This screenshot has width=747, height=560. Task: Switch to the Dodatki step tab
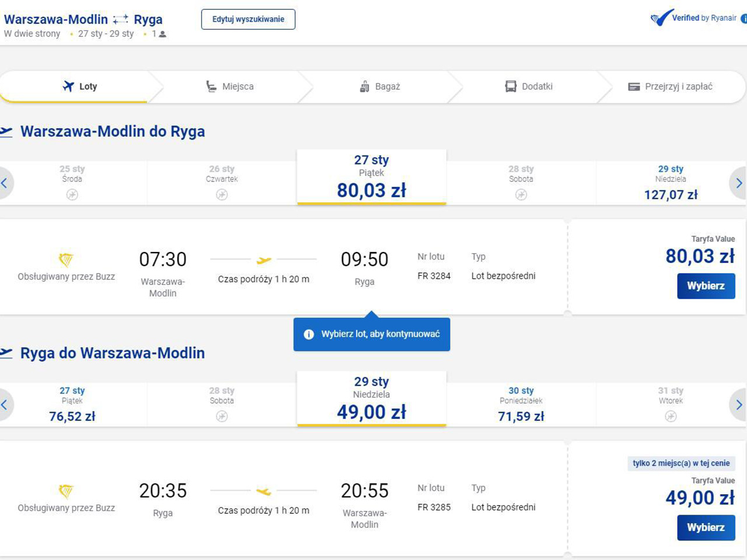[x=529, y=86]
